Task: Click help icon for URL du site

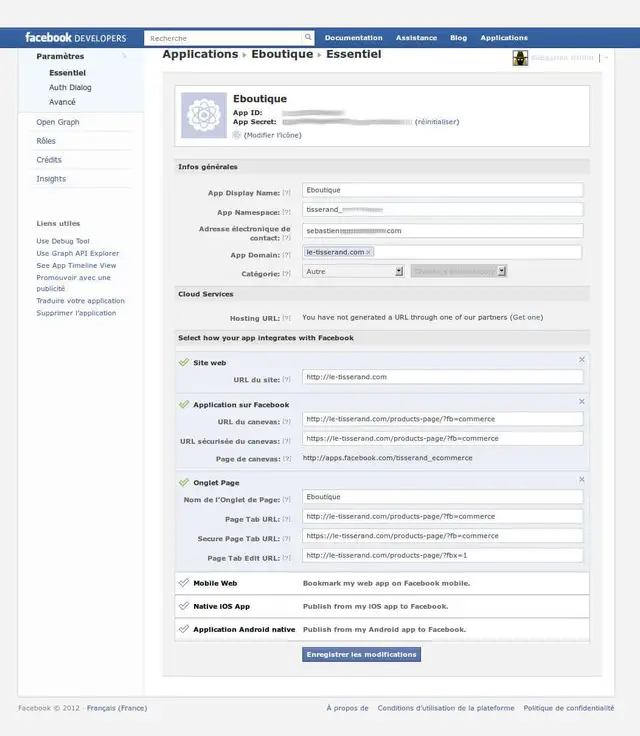Action: 286,380
